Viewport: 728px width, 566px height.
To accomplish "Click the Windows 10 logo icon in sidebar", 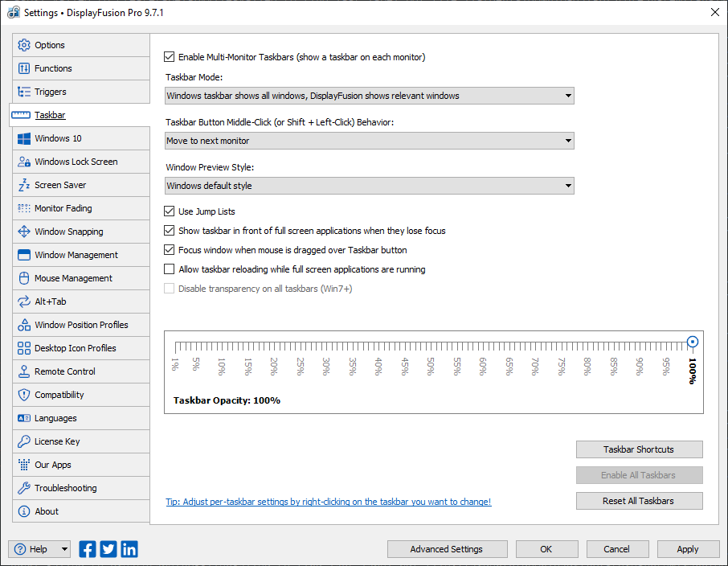I will click(x=23, y=138).
